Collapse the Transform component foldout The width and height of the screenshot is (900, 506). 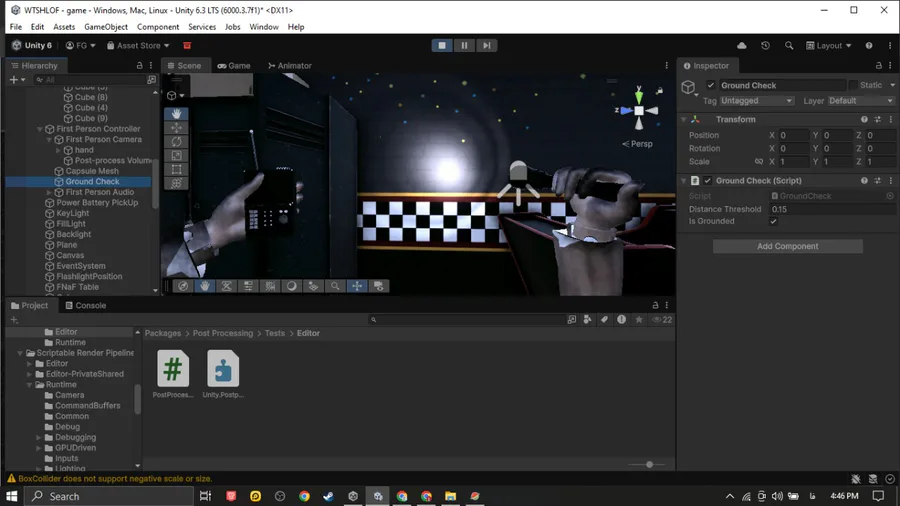coord(684,119)
